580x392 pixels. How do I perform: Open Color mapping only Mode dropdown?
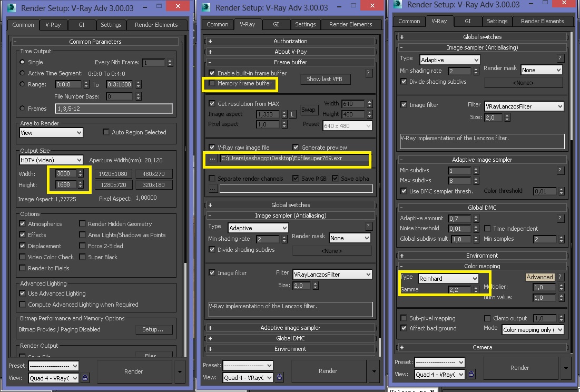533,329
